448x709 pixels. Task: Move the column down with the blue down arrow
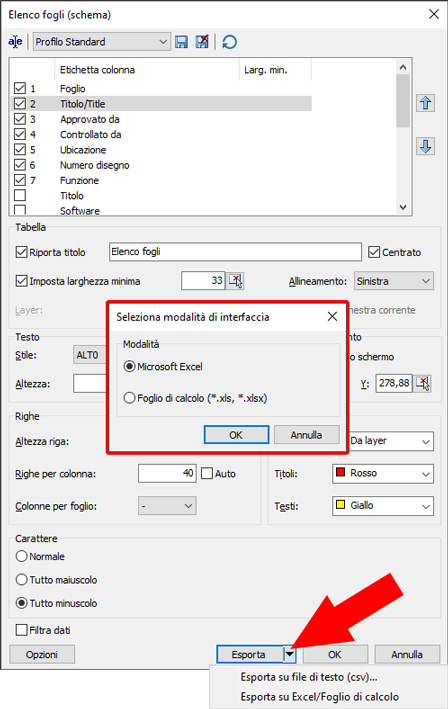(x=425, y=147)
